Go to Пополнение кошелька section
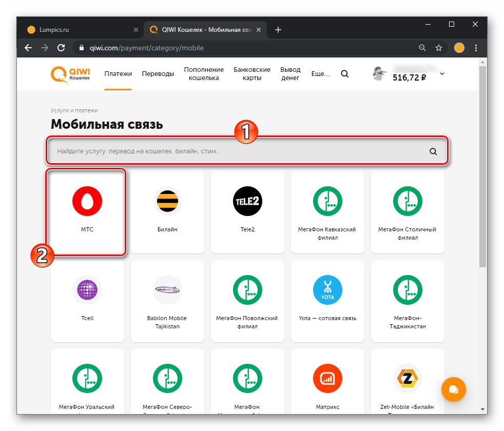Viewport: 504px width, 431px height. 204,73
